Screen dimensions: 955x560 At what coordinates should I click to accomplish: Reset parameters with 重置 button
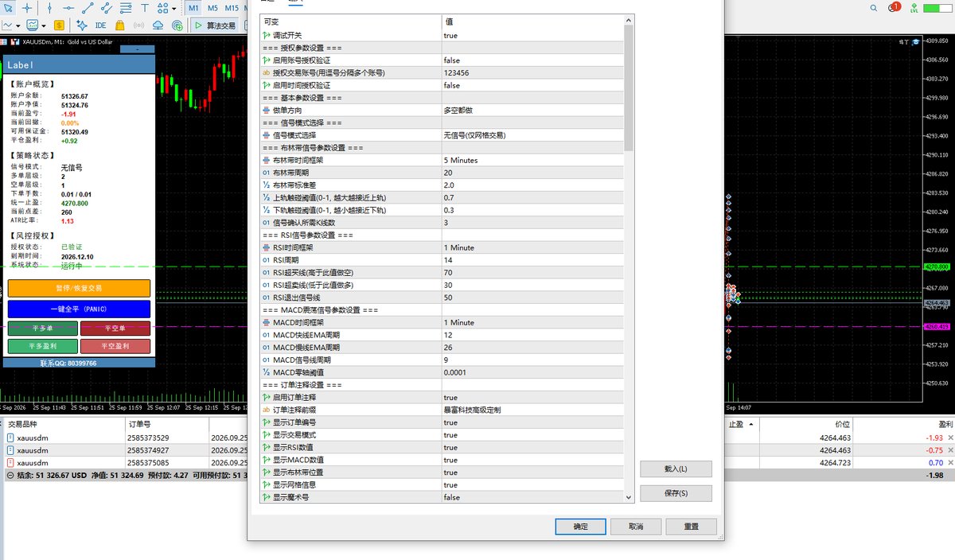pyautogui.click(x=692, y=527)
